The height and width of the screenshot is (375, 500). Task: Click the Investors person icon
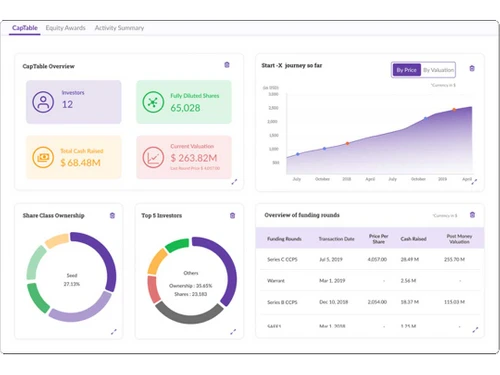point(43,102)
